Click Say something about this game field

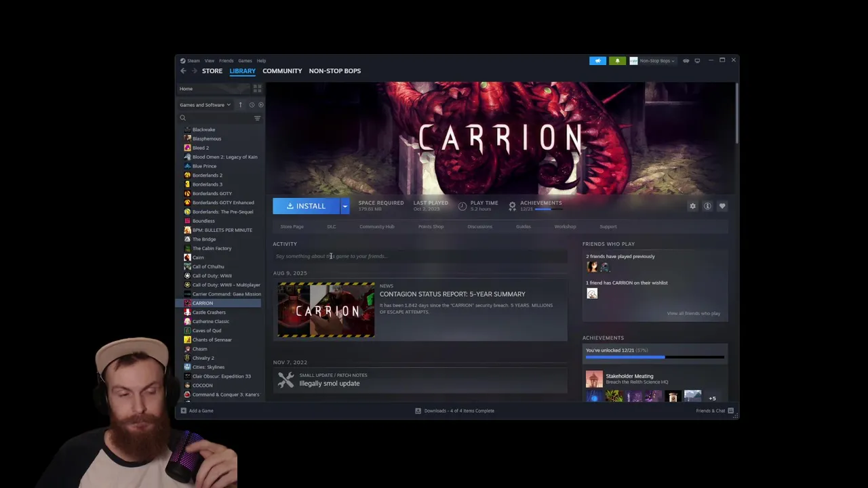(420, 256)
